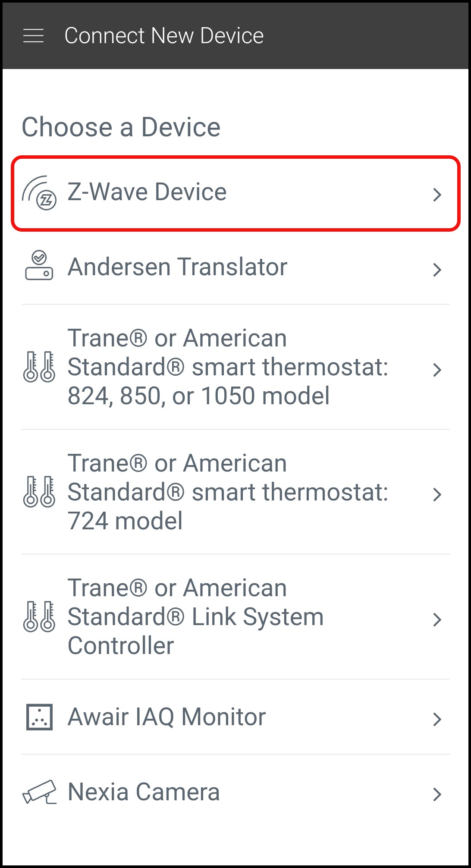This screenshot has height=868, width=471.
Task: Click thermometer icon beside Link System Controller
Action: point(39,616)
